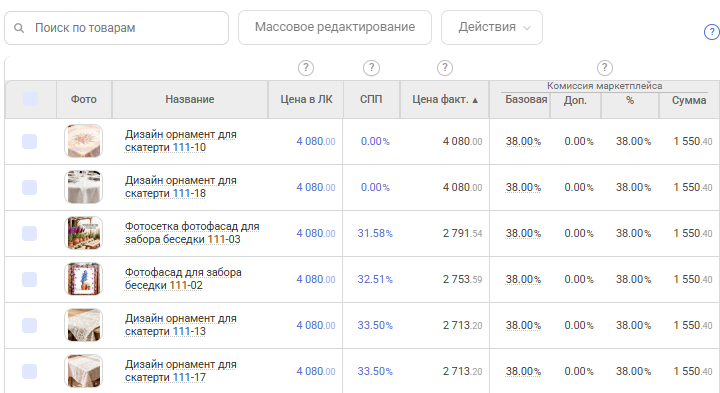Select checkbox for скатерти 111-18 row
The height and width of the screenshot is (393, 720).
pyautogui.click(x=29, y=187)
